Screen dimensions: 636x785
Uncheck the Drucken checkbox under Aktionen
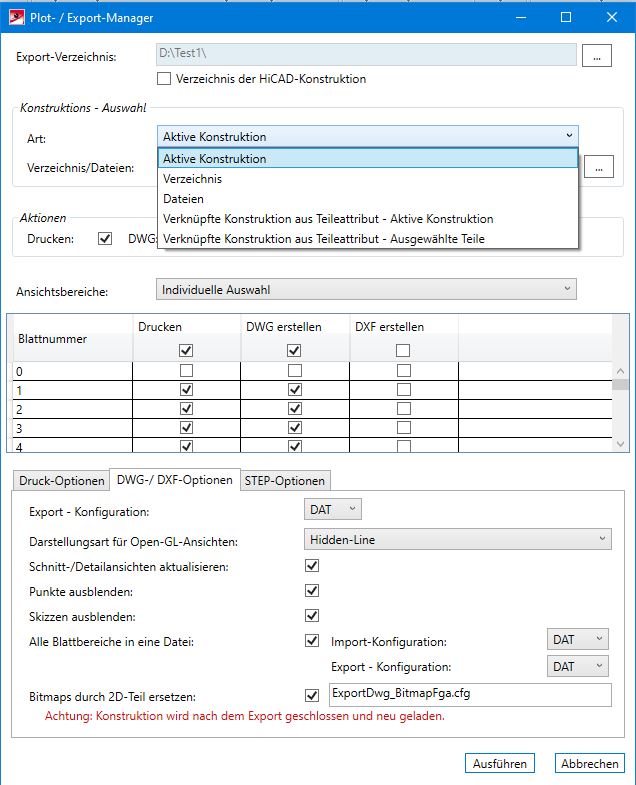coord(105,239)
